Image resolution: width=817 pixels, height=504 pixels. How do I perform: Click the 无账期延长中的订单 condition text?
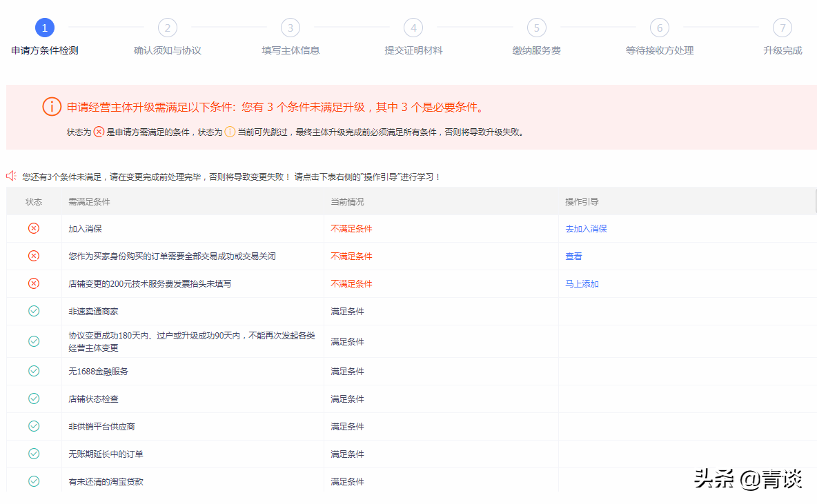106,454
